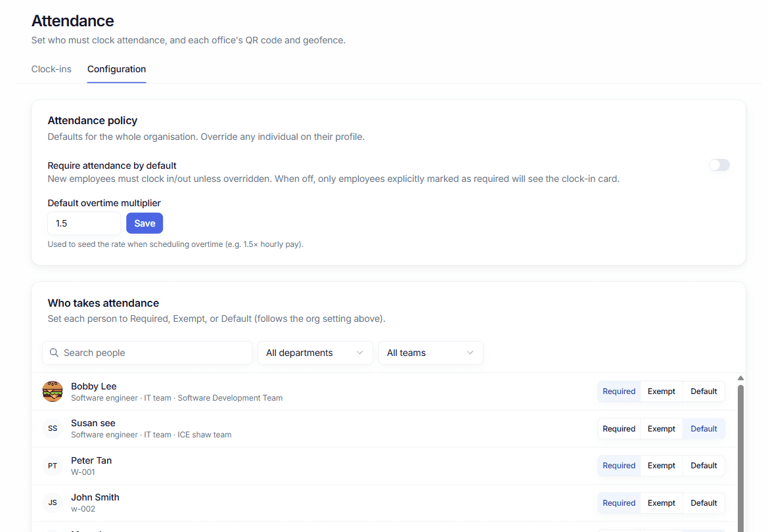768x532 pixels.
Task: Open the All teams dropdown
Action: pyautogui.click(x=430, y=353)
